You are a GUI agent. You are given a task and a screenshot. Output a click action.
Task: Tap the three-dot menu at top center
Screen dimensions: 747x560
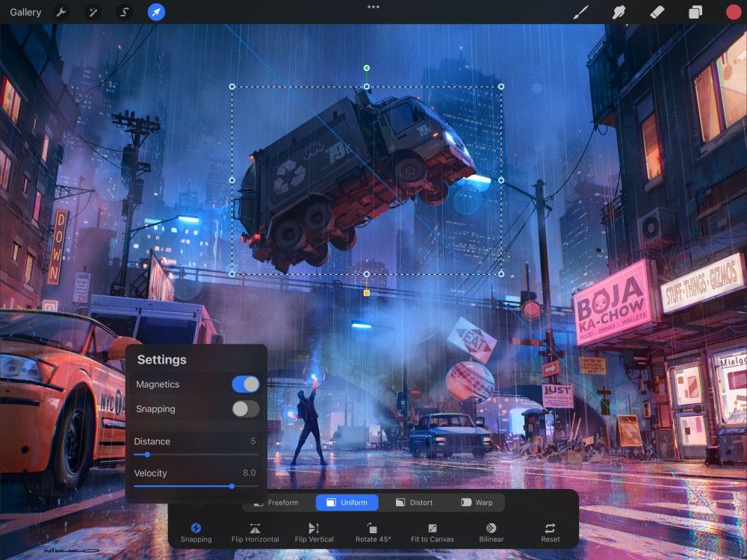(373, 7)
